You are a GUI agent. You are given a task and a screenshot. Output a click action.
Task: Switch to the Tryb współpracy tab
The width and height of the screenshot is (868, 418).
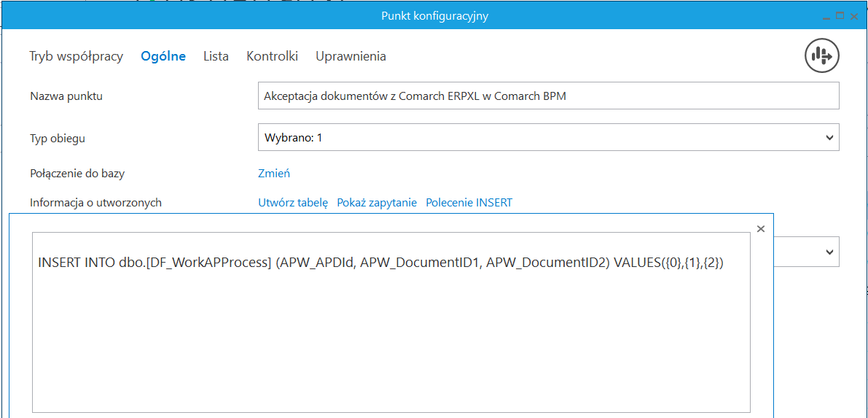(x=76, y=56)
